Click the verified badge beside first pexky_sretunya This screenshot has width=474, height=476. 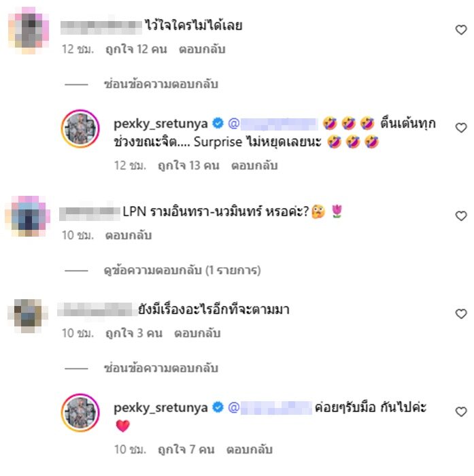pyautogui.click(x=218, y=123)
